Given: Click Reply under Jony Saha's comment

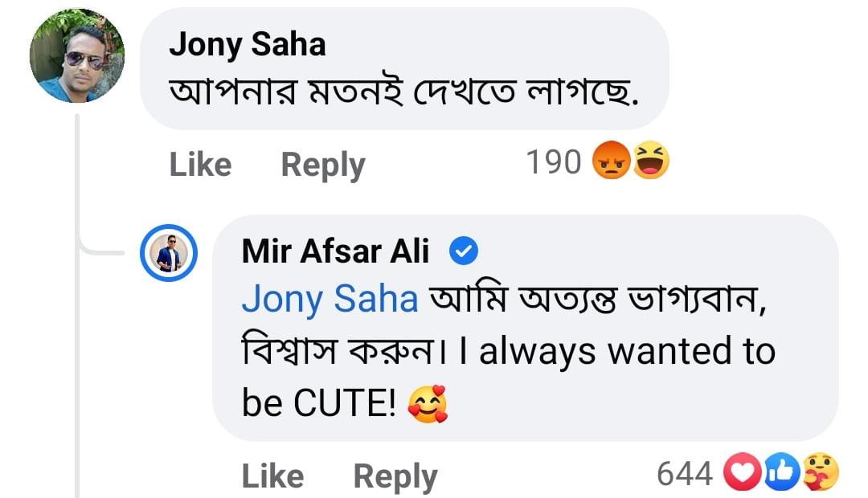Looking at the screenshot, I should coord(321,165).
